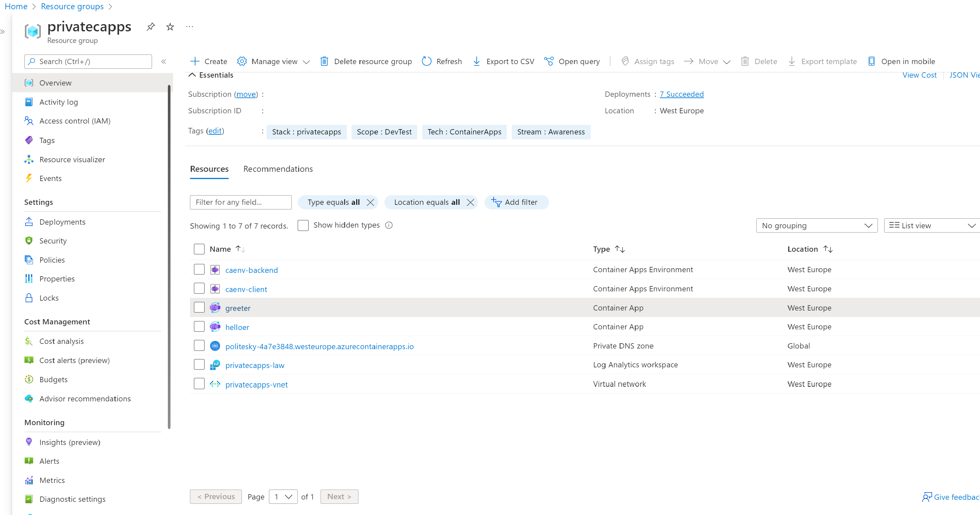This screenshot has width=980, height=515.
Task: Open the Activity log menu item
Action: [58, 102]
